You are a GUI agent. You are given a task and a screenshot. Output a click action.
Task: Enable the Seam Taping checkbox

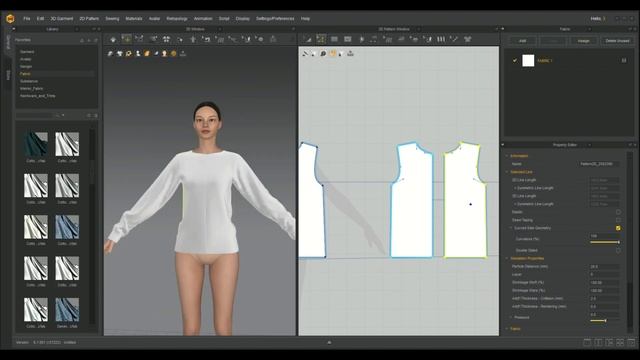pos(618,220)
